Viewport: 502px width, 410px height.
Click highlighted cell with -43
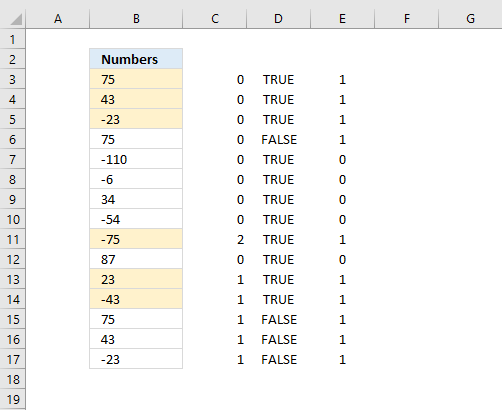136,299
